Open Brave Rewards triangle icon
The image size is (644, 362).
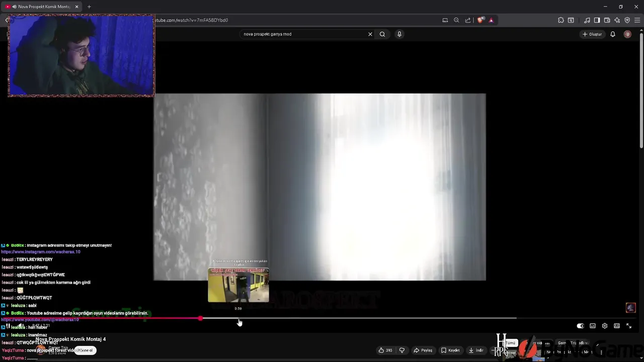point(491,20)
